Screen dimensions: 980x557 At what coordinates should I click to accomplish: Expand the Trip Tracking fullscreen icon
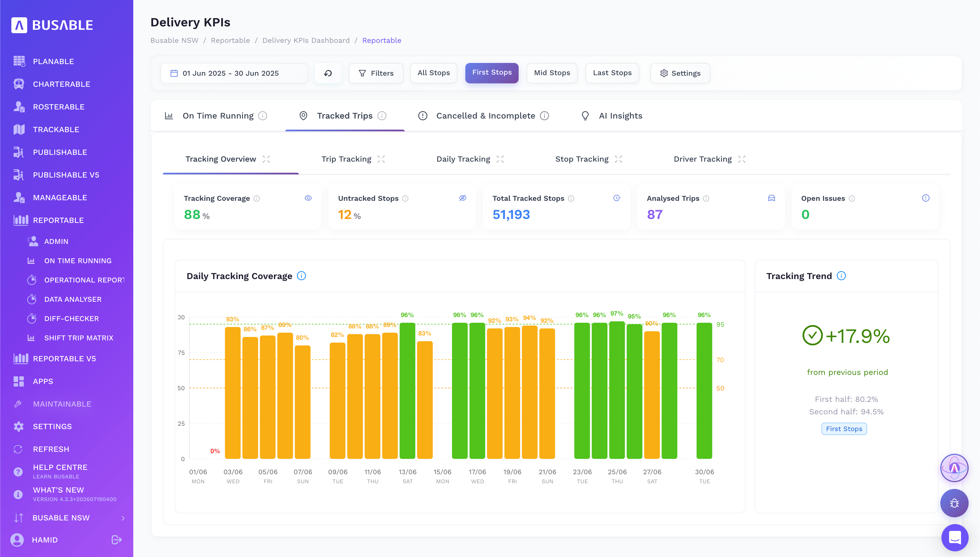pyautogui.click(x=381, y=159)
